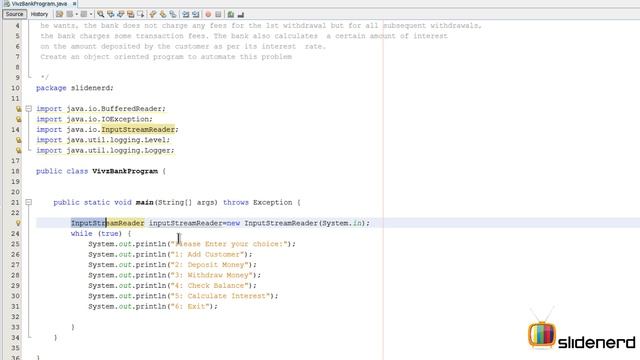The height and width of the screenshot is (360, 640).
Task: Click 'package slidenerd;' line
Action: (x=75, y=88)
